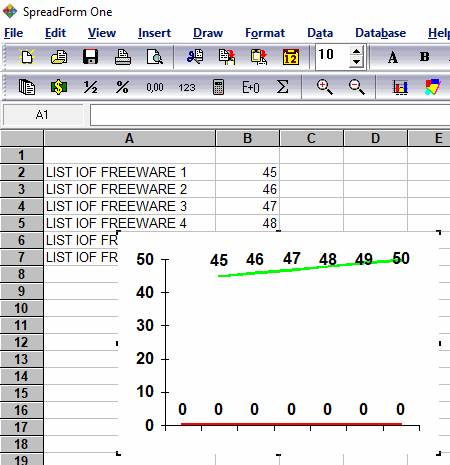
Task: Open the Edit menu
Action: pyautogui.click(x=55, y=33)
